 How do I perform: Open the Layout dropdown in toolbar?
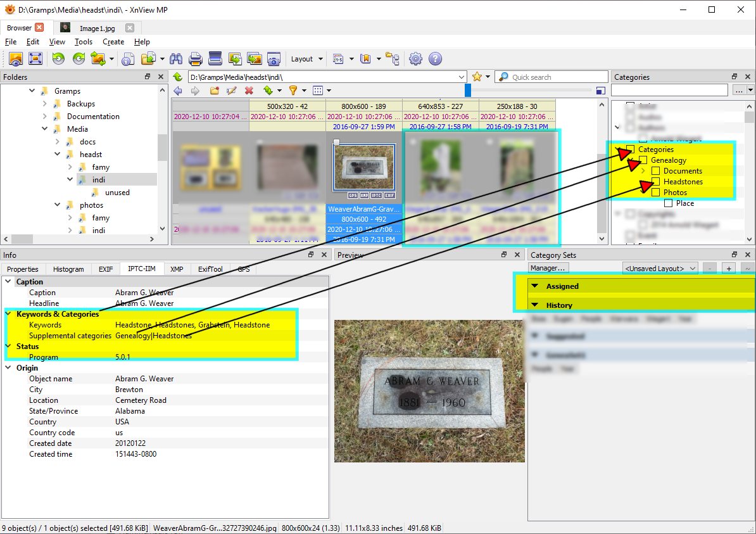(x=306, y=59)
